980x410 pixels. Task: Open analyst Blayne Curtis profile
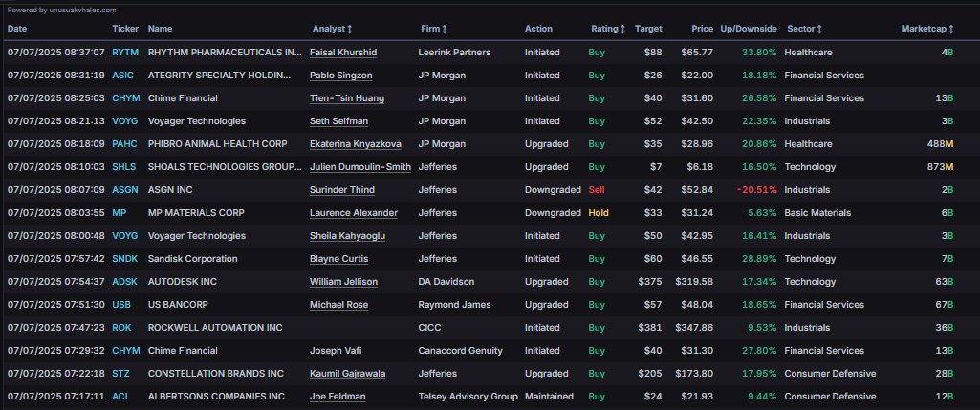click(338, 259)
